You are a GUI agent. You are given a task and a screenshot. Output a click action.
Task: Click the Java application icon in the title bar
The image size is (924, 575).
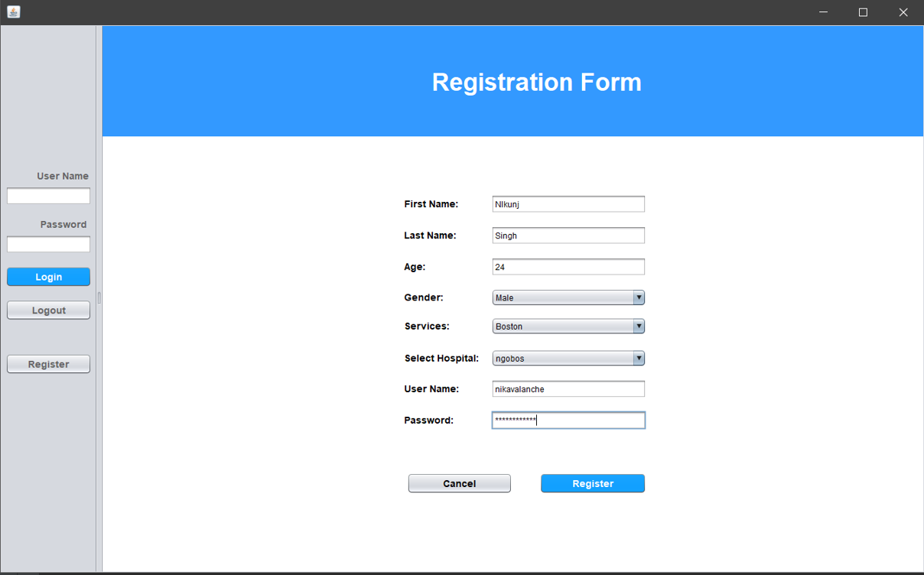click(13, 12)
